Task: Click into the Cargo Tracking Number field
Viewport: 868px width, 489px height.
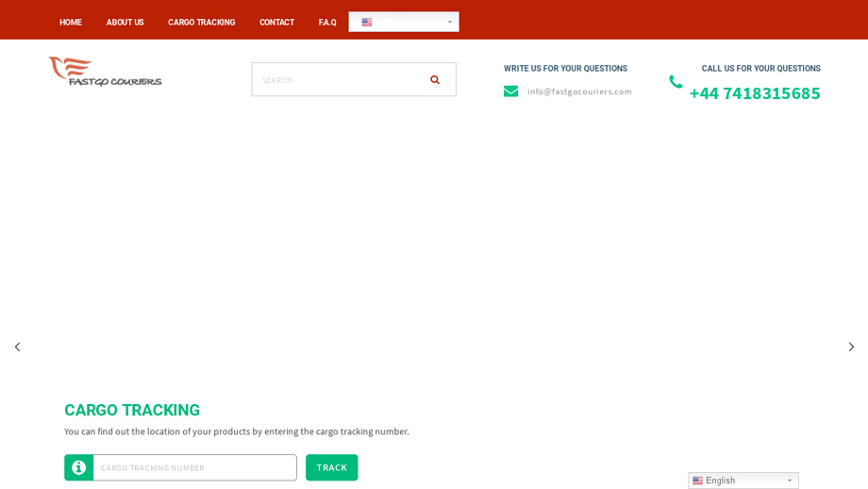Action: click(194, 467)
